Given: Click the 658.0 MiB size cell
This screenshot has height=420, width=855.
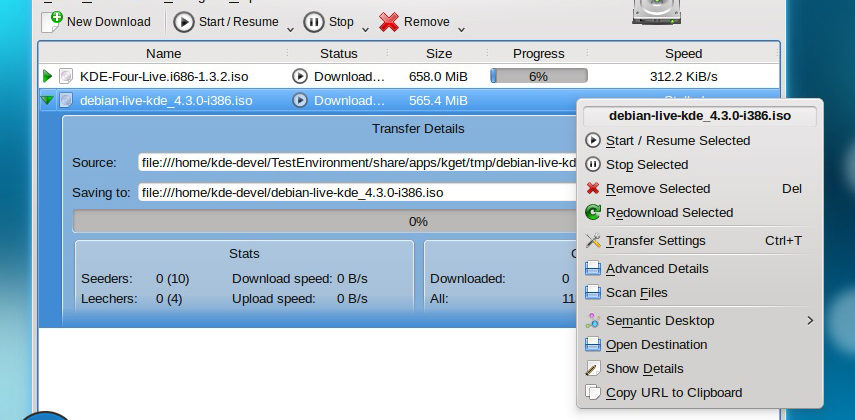Looking at the screenshot, I should point(438,77).
